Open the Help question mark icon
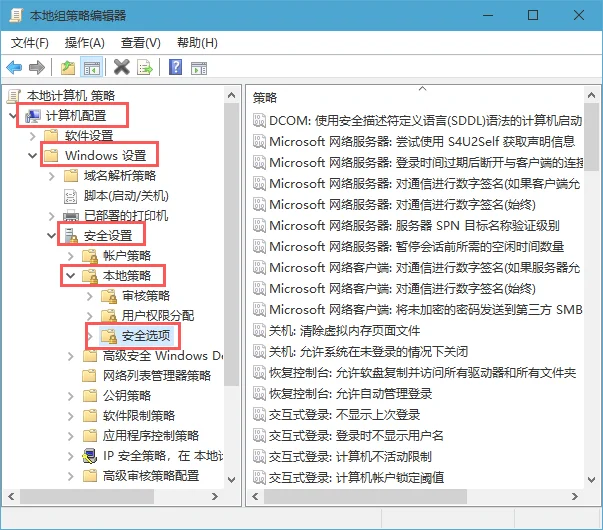Image resolution: width=603 pixels, height=530 pixels. click(x=175, y=67)
